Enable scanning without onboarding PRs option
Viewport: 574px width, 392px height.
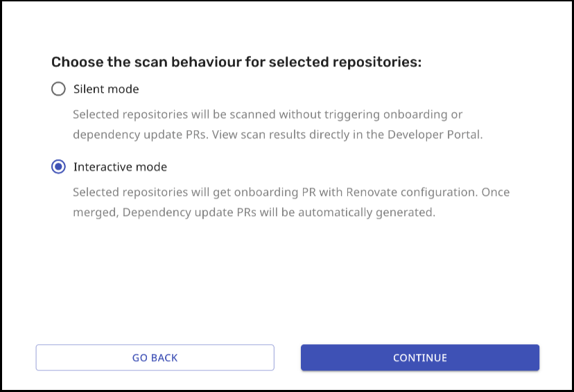[59, 89]
